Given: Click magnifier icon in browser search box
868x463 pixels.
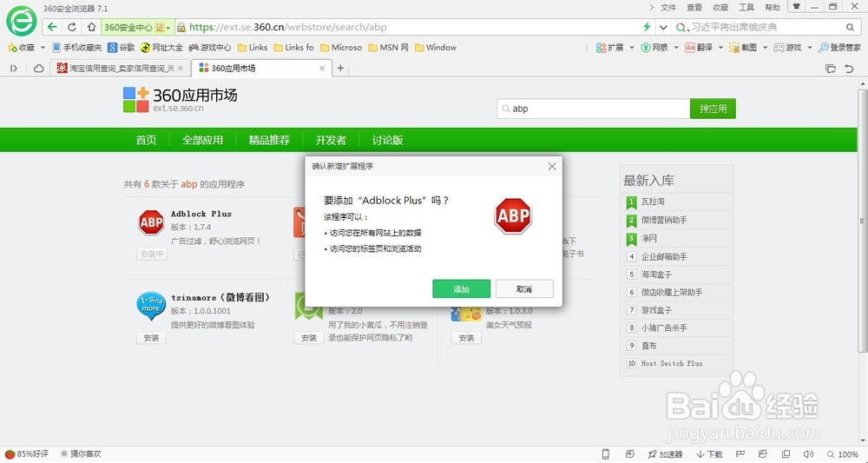Looking at the screenshot, I should pyautogui.click(x=851, y=27).
